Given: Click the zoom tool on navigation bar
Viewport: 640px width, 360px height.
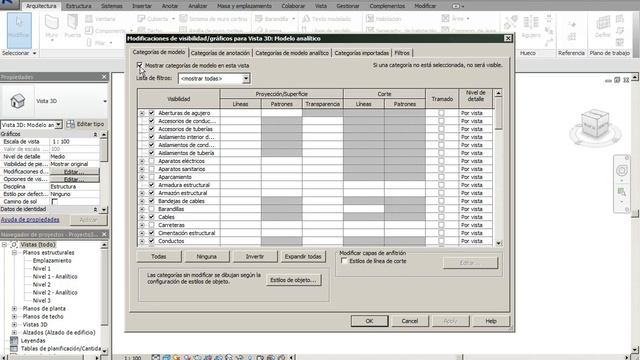Looking at the screenshot, I should [x=622, y=192].
